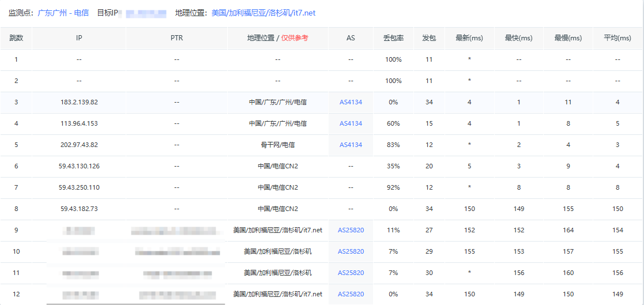Click the IP address 59.43.130.126 cell

[79, 166]
